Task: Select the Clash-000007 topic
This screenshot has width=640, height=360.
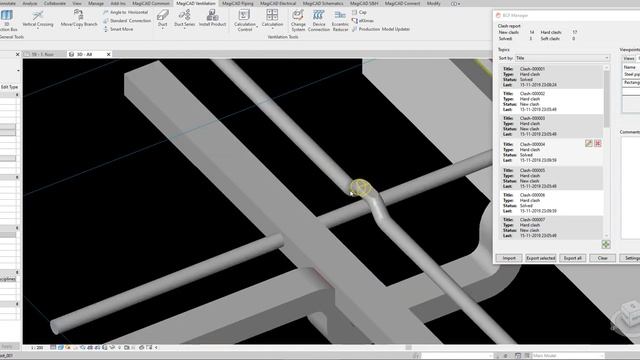Action: point(552,227)
